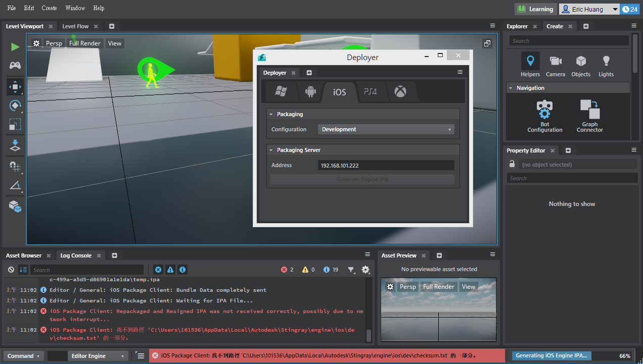
Task: Select the Scale tool in the toolbar
Action: 15,124
